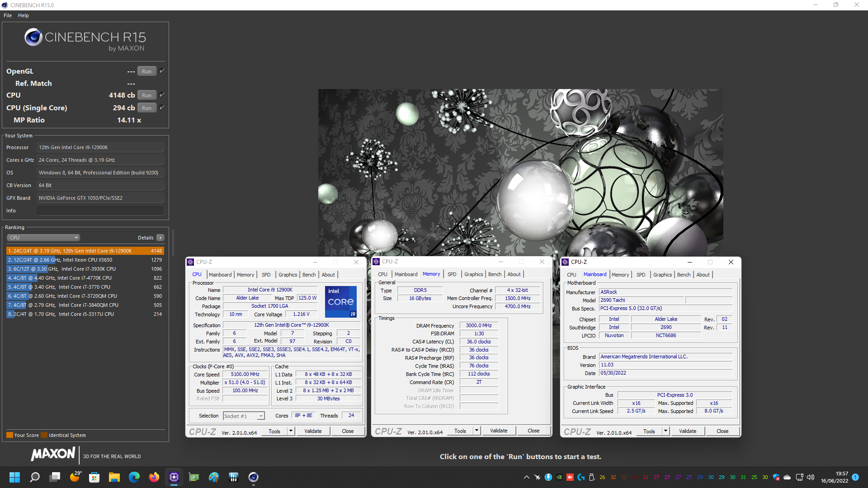Toggle the OpenGL test checkmark
Screen dimensions: 868x488
(162, 71)
